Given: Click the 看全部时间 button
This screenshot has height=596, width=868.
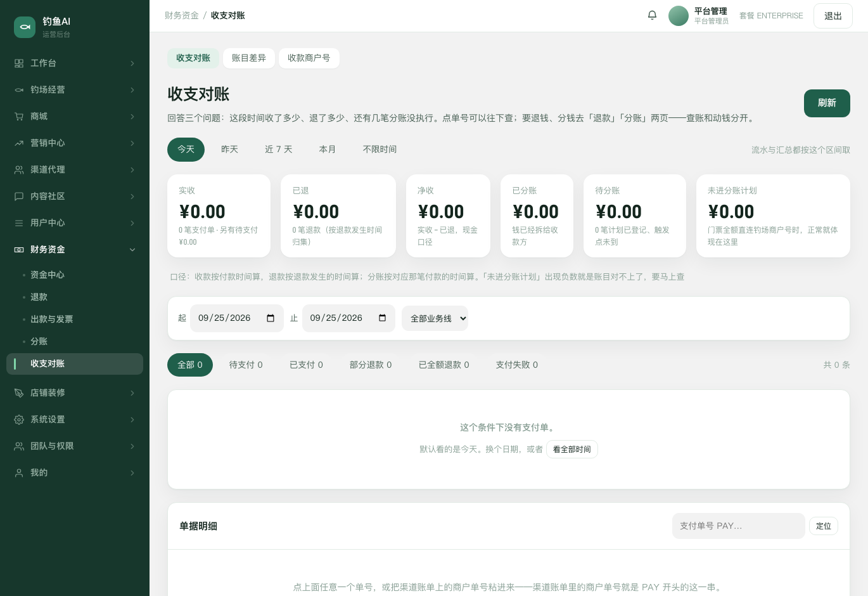Looking at the screenshot, I should 572,450.
